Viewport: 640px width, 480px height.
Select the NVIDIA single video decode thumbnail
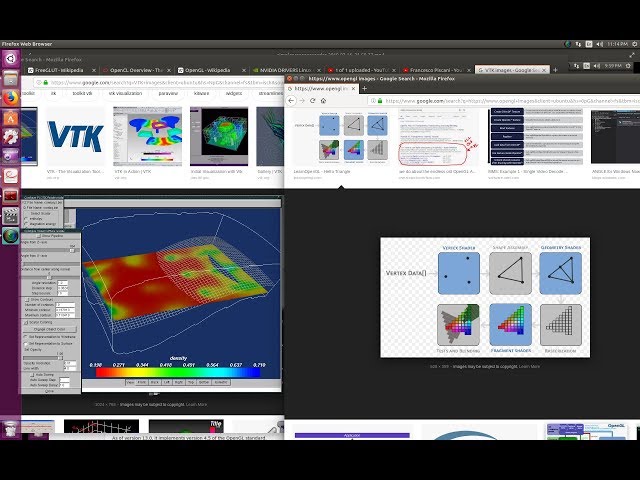536,136
